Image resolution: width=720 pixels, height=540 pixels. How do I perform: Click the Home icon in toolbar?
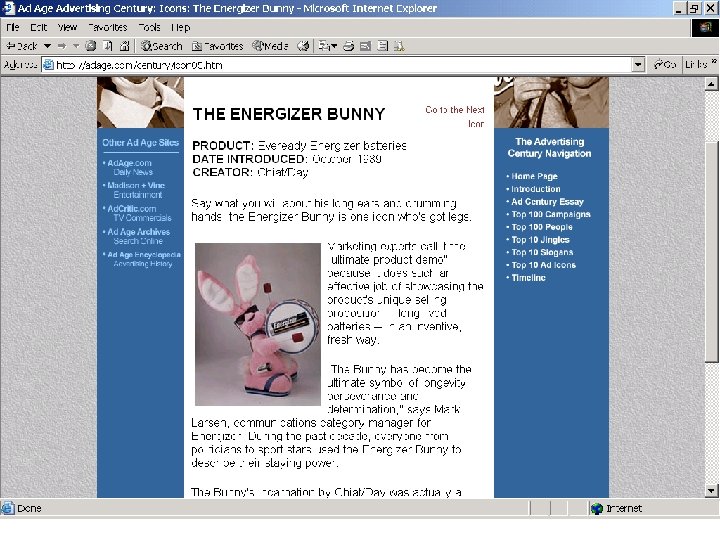coord(124,46)
